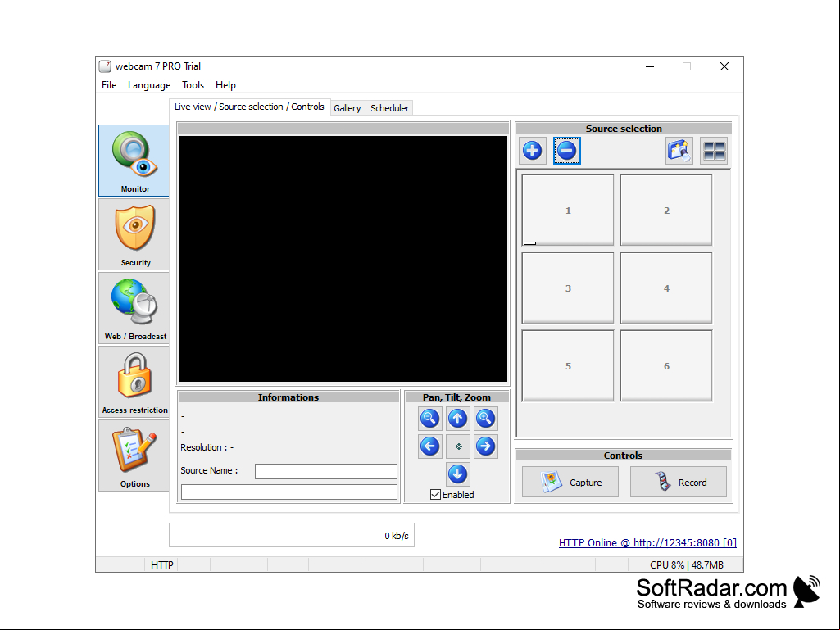Open the HTTP Online server link

coord(647,542)
